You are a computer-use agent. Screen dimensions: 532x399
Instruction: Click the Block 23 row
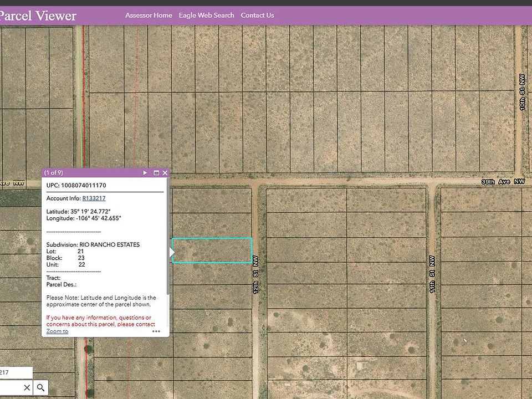pyautogui.click(x=65, y=258)
